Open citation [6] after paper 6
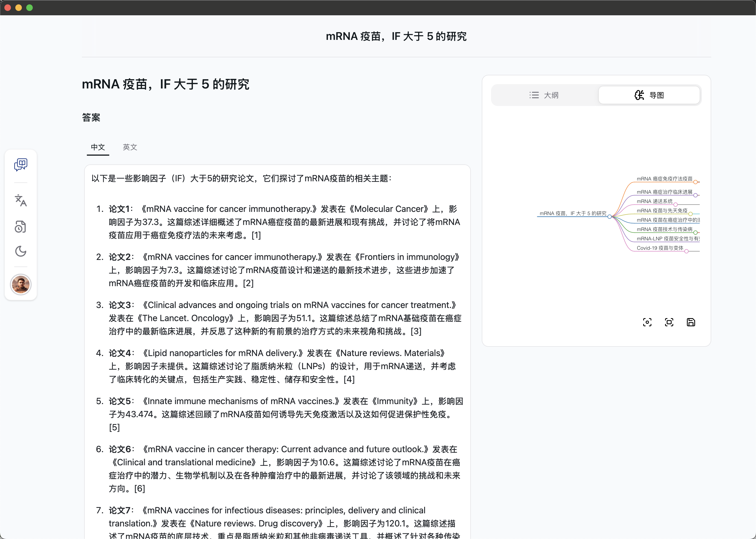Image resolution: width=756 pixels, height=539 pixels. click(140, 488)
